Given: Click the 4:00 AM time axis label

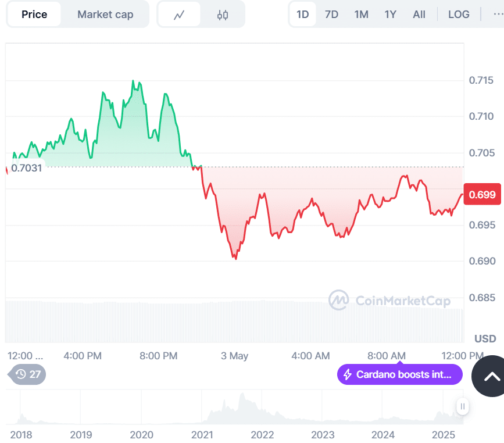Looking at the screenshot, I should pos(310,356).
